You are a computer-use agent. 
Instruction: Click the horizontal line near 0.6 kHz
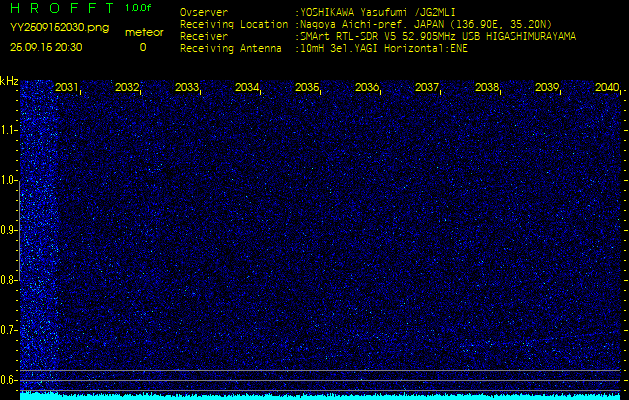pyautogui.click(x=320, y=371)
